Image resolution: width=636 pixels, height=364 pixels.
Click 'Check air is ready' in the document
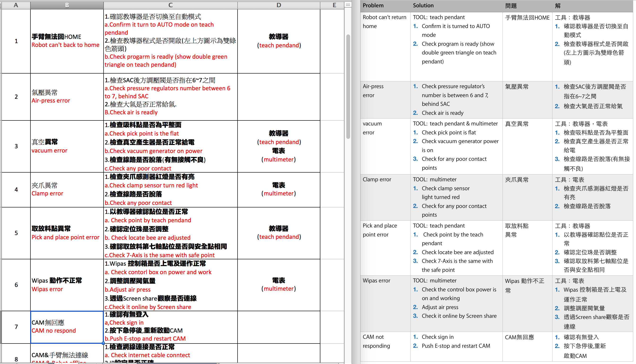click(x=442, y=113)
